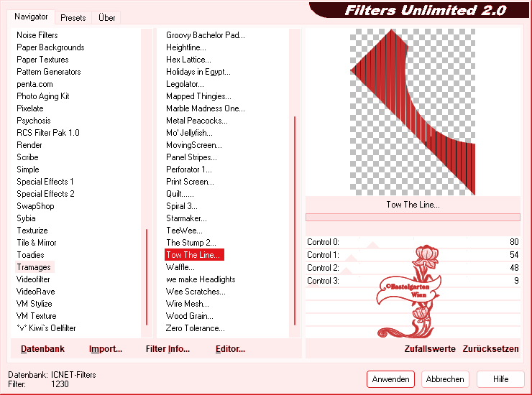Image resolution: width=532 pixels, height=395 pixels.
Task: Adjust the Control 2 slider
Action: [x=413, y=268]
